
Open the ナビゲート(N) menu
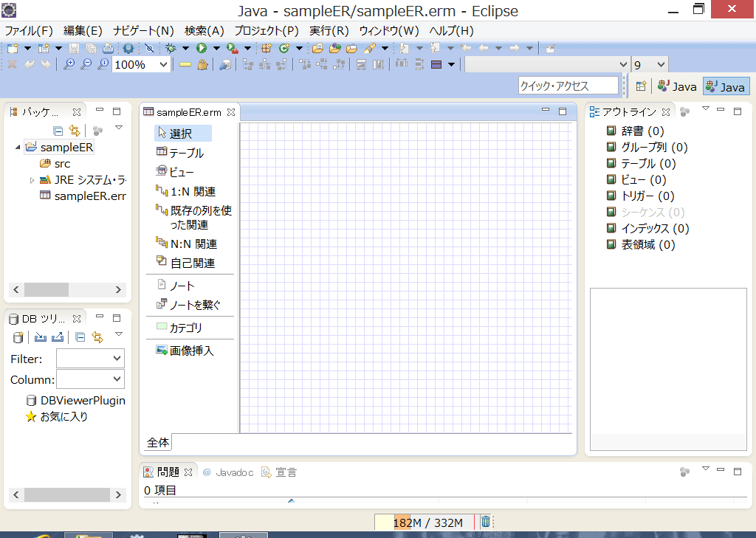(x=143, y=31)
